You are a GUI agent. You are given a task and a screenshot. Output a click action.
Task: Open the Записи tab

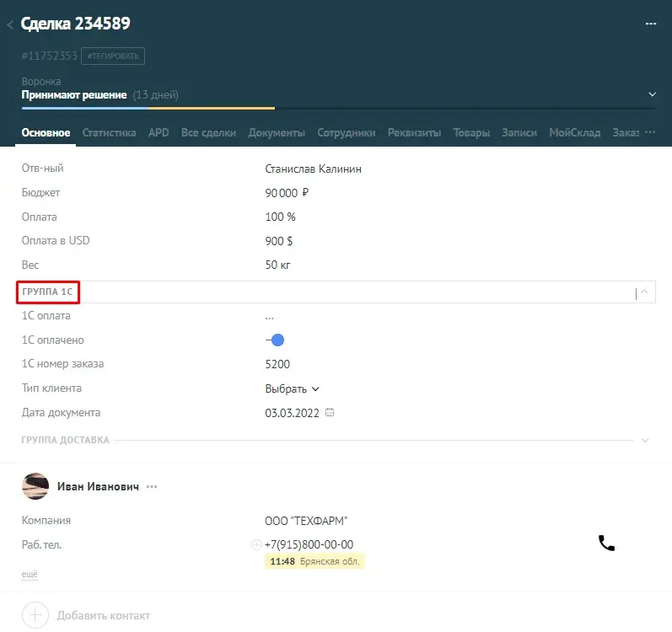tap(519, 133)
